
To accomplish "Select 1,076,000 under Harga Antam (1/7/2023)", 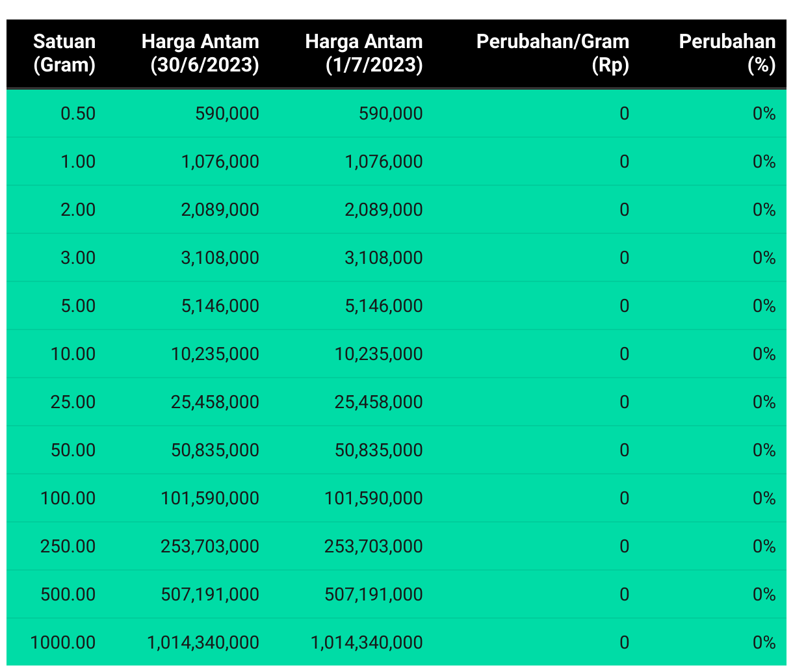I will [x=384, y=162].
